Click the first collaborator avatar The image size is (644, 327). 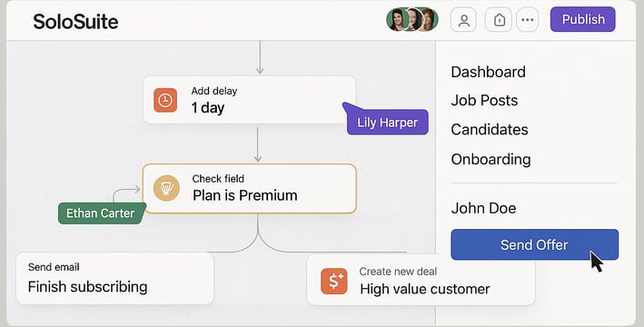(x=397, y=19)
